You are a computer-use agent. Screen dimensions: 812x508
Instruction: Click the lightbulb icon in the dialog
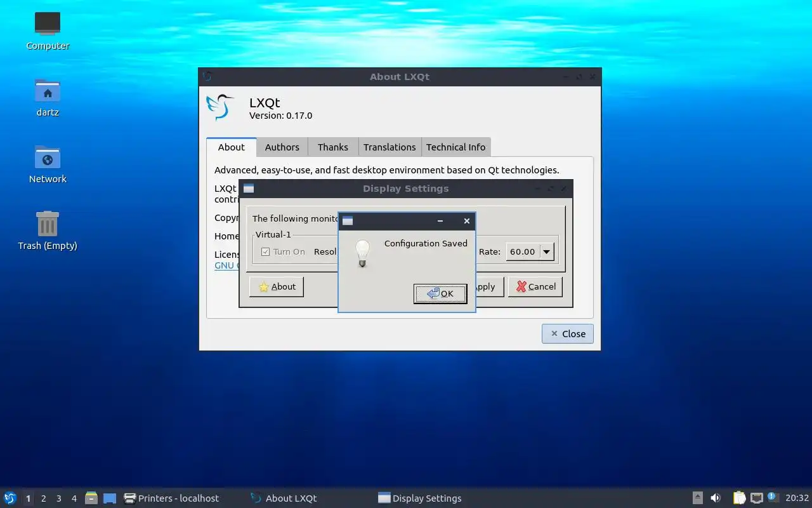coord(362,253)
